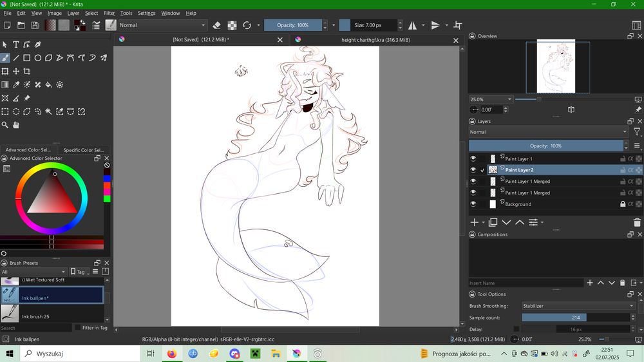Expand the brush presets All tag dropdown
Image resolution: width=644 pixels, height=362 pixels.
coord(33,272)
